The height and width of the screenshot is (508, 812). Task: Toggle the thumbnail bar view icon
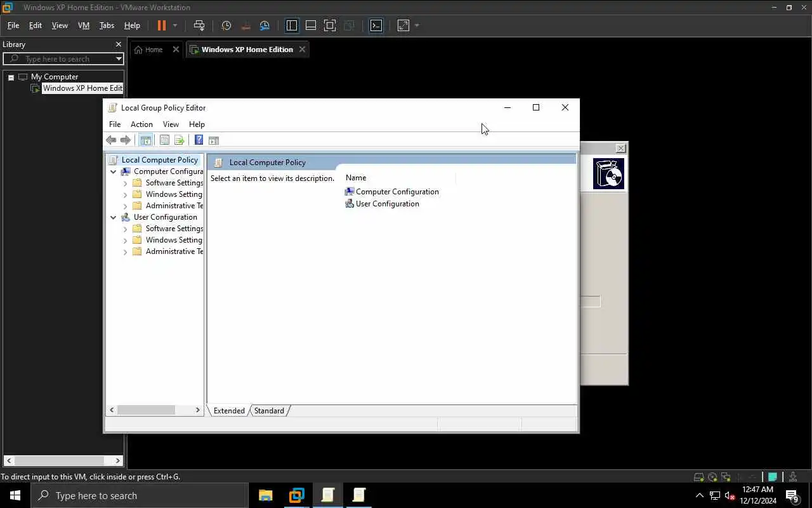311,25
